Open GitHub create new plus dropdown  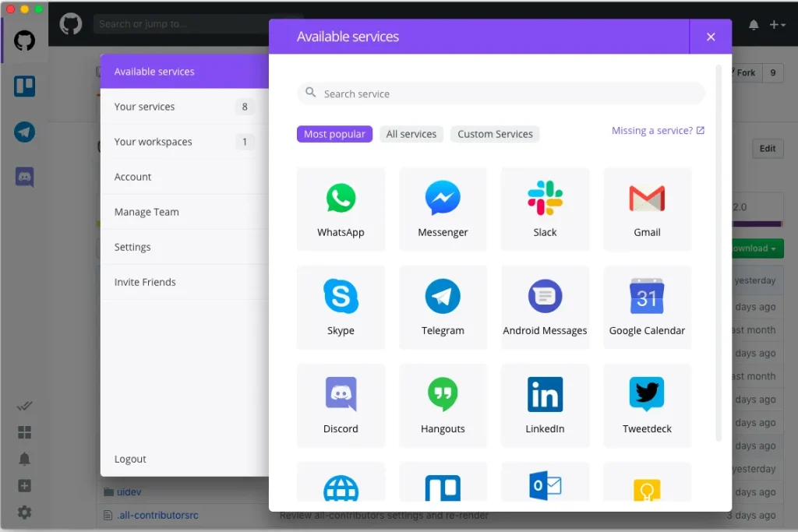click(777, 24)
